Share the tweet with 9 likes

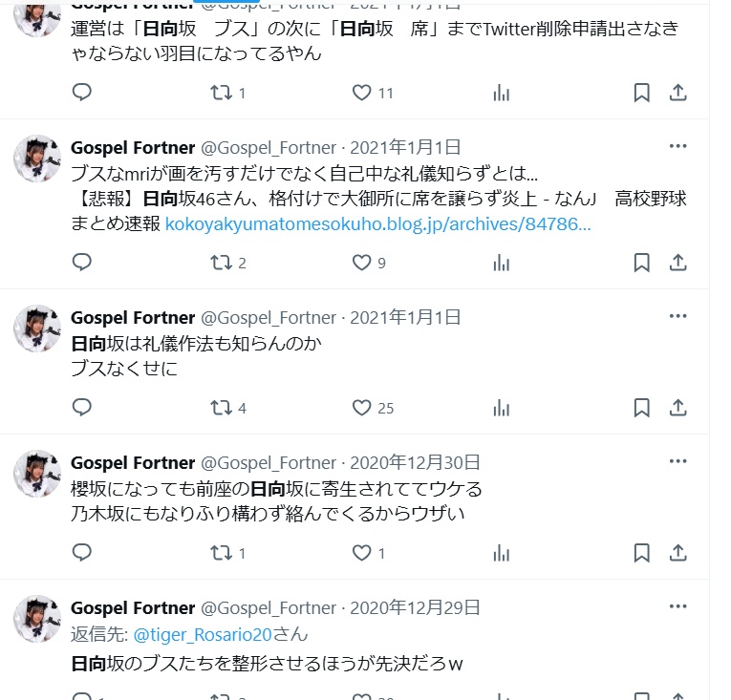click(x=677, y=263)
